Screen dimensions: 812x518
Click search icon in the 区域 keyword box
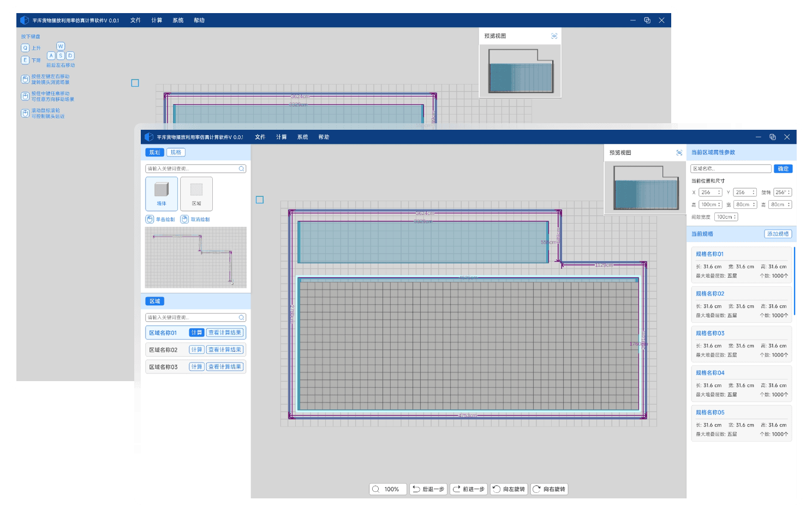(x=241, y=317)
